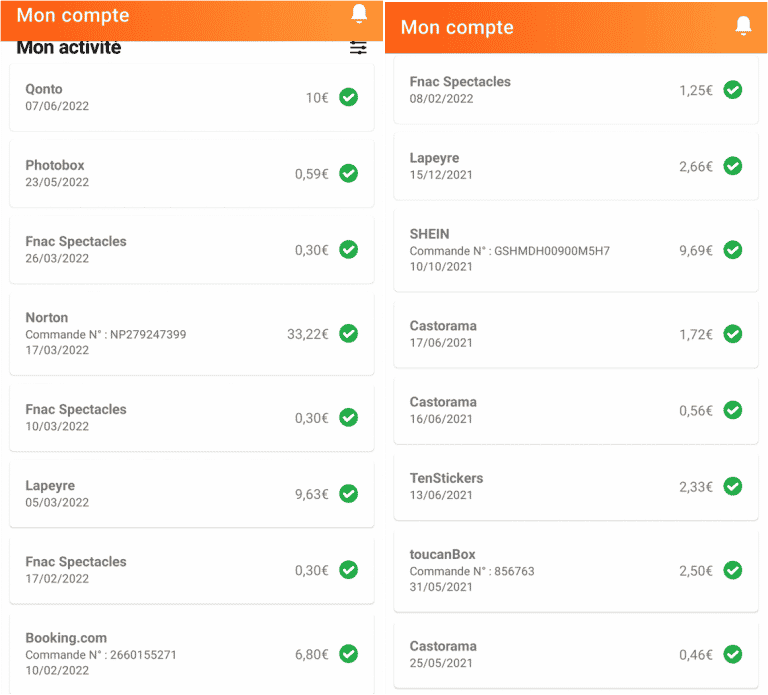Tap the notification bell in left header
768x695 pixels.
pyautogui.click(x=360, y=13)
